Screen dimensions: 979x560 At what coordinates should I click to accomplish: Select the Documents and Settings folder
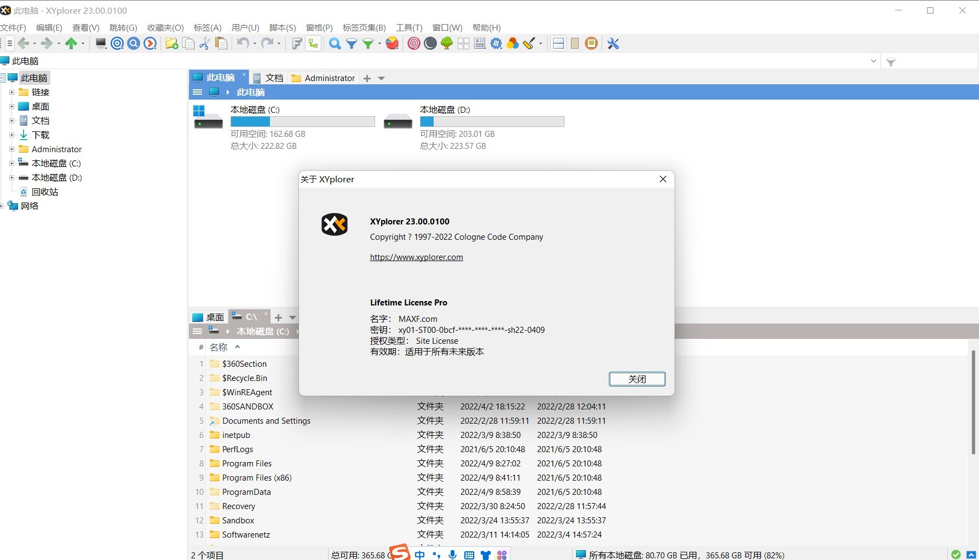coord(266,421)
